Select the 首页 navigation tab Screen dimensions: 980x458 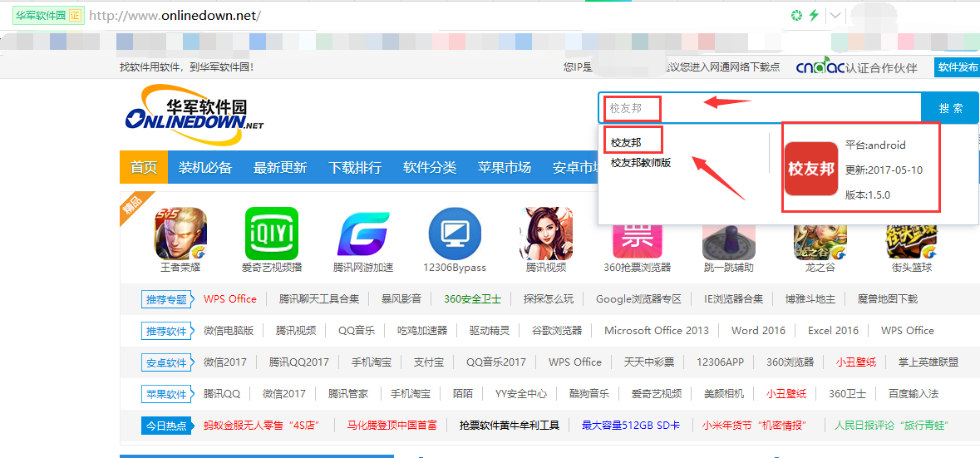pos(144,167)
